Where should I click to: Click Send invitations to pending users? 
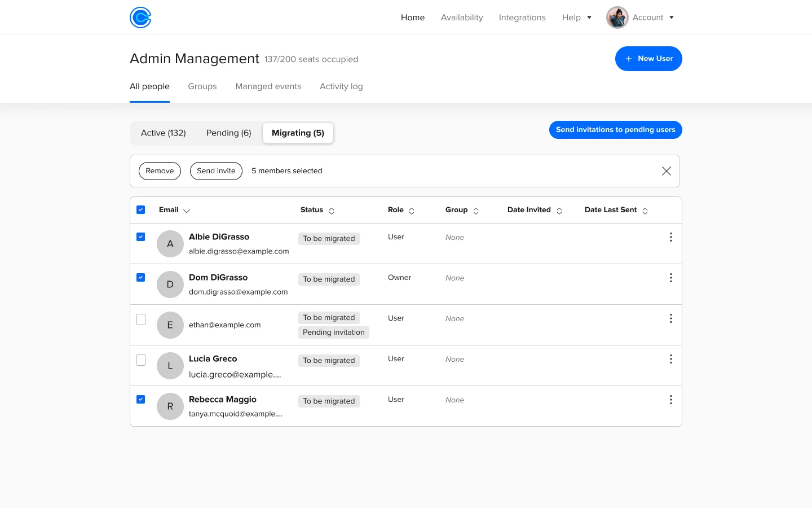[x=616, y=130]
